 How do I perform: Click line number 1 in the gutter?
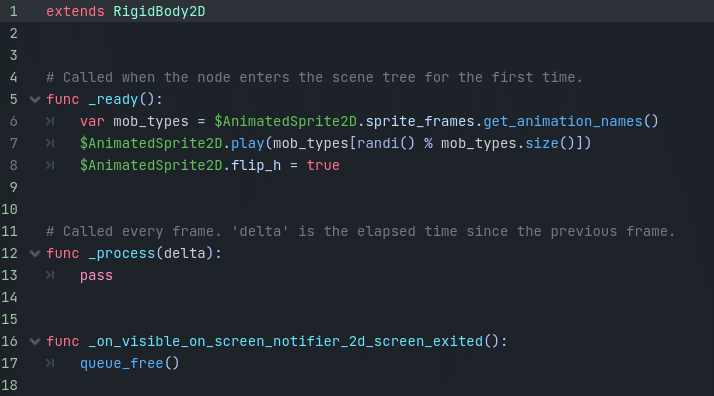(x=14, y=11)
